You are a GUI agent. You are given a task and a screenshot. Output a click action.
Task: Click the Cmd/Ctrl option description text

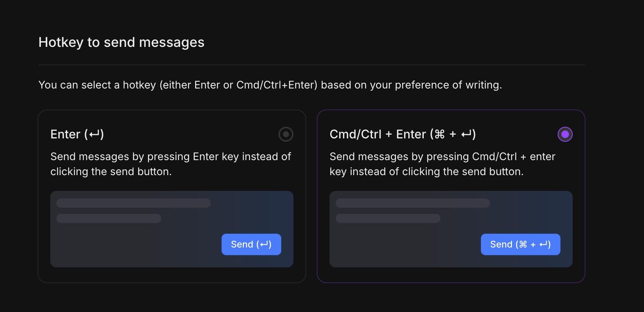point(442,164)
